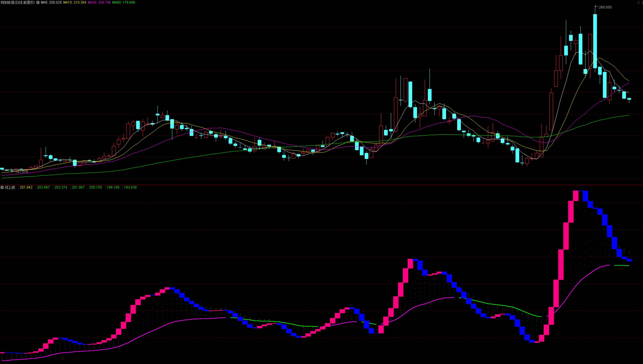Screen dimensions: 643x364
Task: Click the MA60: 178.686 value label
Action: pyautogui.click(x=124, y=2)
